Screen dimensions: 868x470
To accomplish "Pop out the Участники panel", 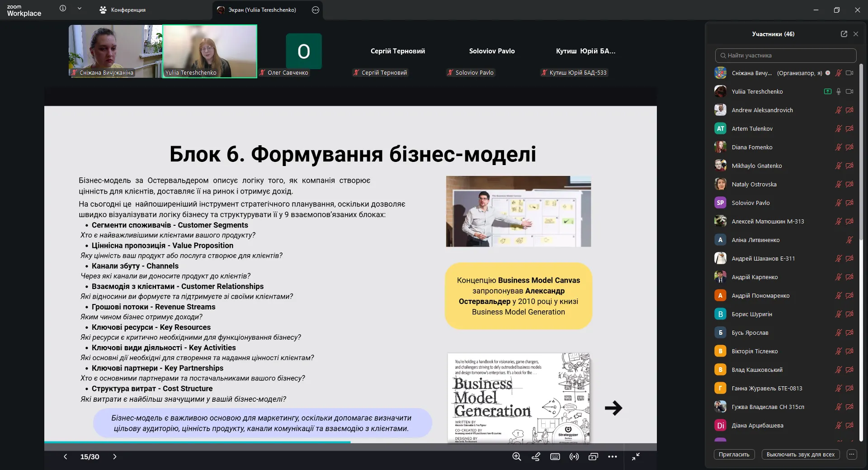I will 844,34.
